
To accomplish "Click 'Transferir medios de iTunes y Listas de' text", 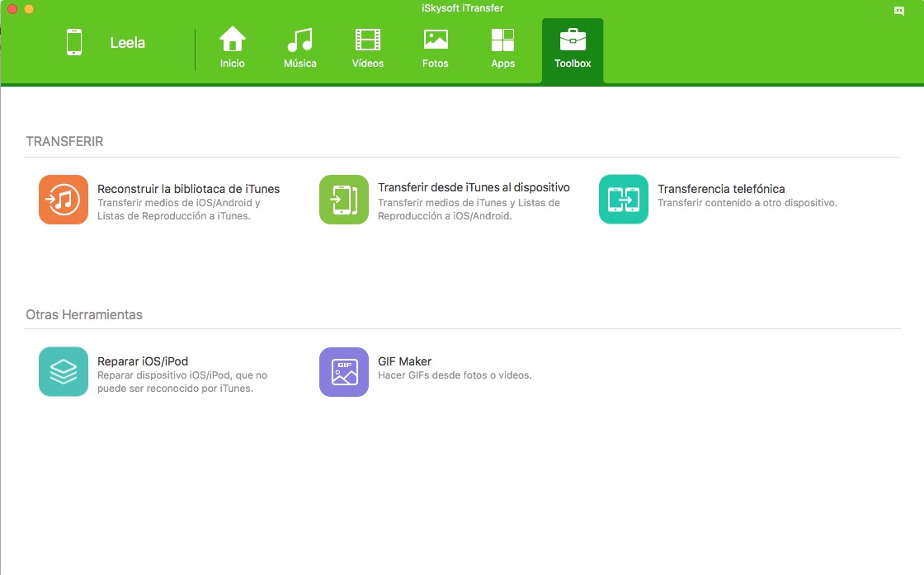I will (x=469, y=203).
